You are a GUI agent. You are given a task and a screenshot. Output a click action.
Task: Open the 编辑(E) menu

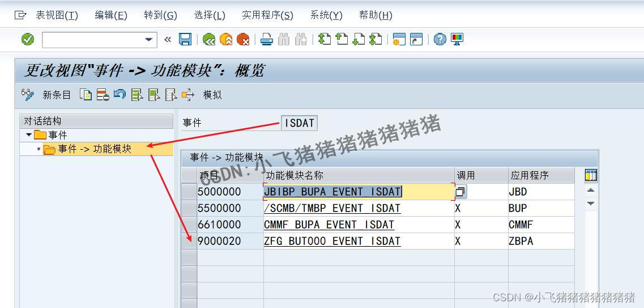point(111,16)
